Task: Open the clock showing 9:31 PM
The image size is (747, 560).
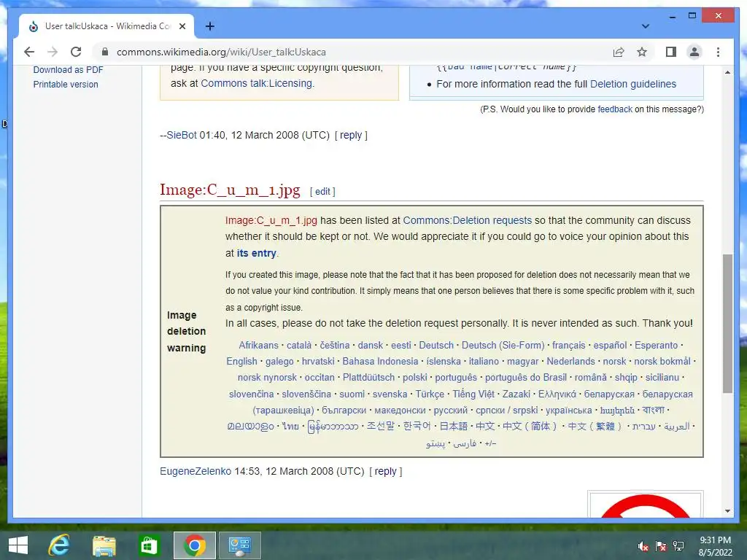Action: click(x=715, y=546)
